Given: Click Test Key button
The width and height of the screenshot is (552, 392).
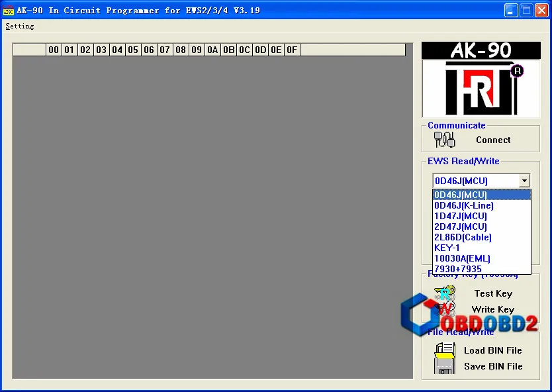Looking at the screenshot, I should tap(493, 293).
